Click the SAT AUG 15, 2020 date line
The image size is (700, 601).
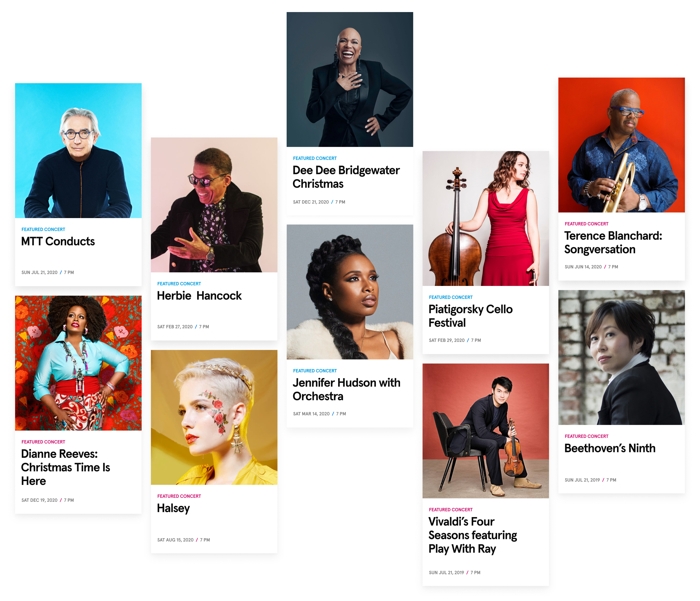pyautogui.click(x=184, y=540)
